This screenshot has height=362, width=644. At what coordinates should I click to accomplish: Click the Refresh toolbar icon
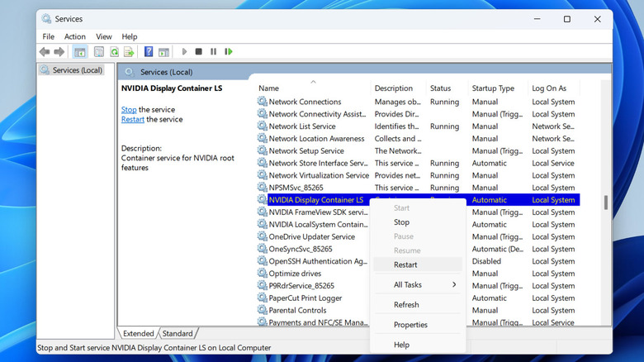point(116,52)
